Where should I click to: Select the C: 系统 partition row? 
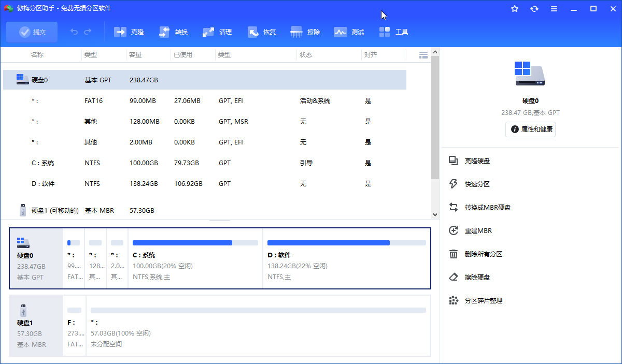(205, 163)
